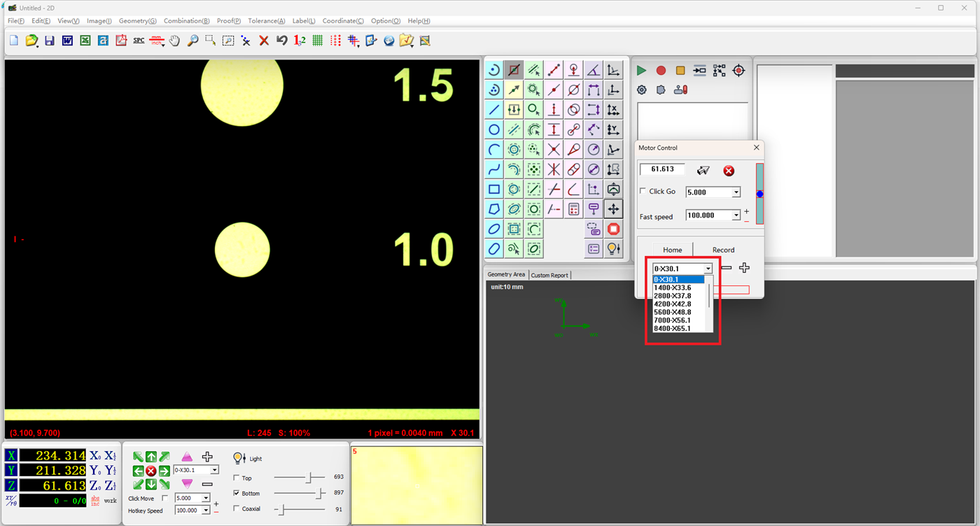Check Click Go in Motor Control
This screenshot has width=980, height=526.
pos(643,191)
